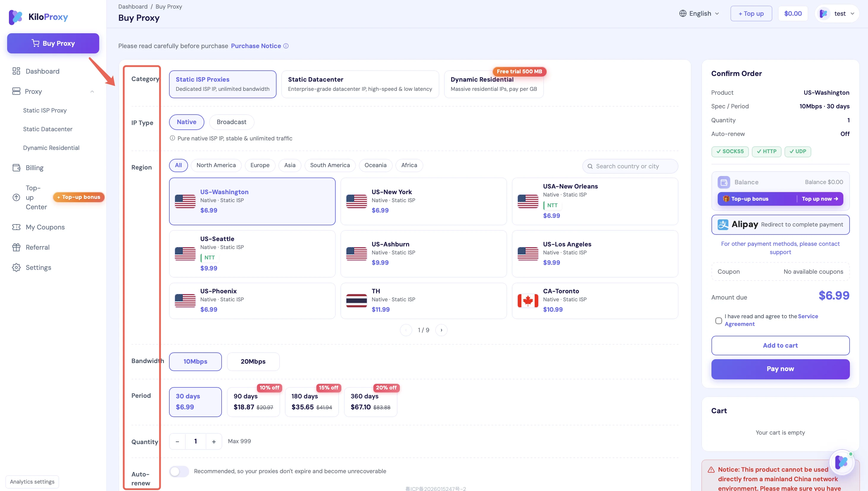Filter regions by South America
The width and height of the screenshot is (868, 491).
(330, 165)
